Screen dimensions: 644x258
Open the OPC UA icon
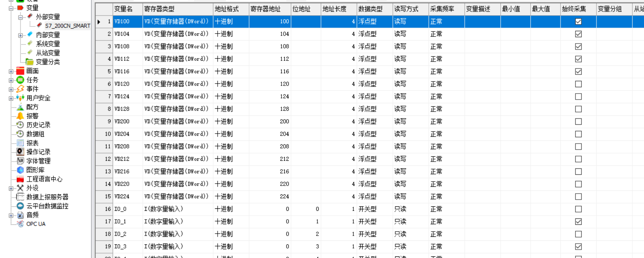coord(20,224)
